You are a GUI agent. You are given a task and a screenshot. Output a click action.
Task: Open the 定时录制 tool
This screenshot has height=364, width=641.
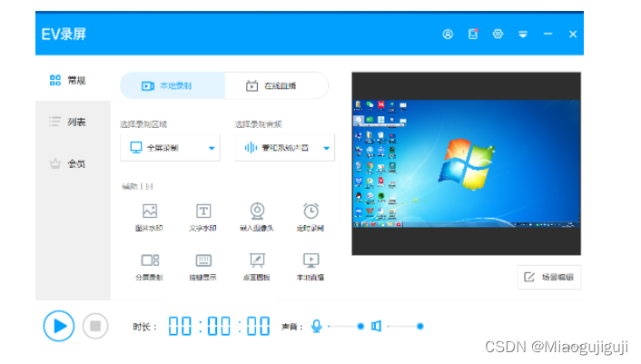pos(311,217)
